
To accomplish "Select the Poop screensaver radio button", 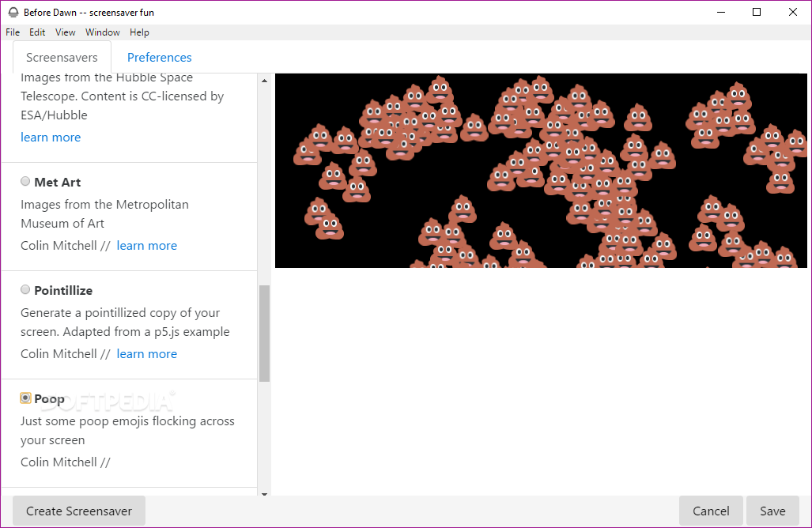I will tap(25, 398).
